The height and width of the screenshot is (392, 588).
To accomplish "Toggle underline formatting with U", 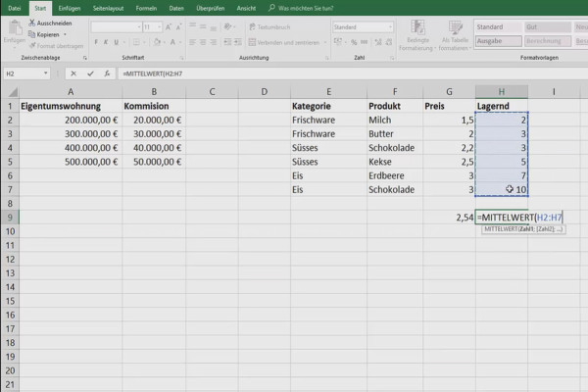I will (x=117, y=42).
